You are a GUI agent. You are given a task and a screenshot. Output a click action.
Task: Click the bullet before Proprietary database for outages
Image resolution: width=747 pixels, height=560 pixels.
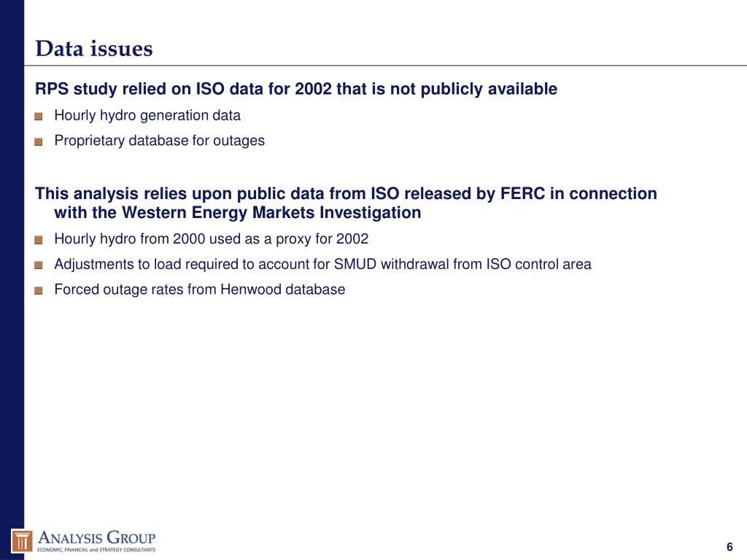(x=39, y=141)
